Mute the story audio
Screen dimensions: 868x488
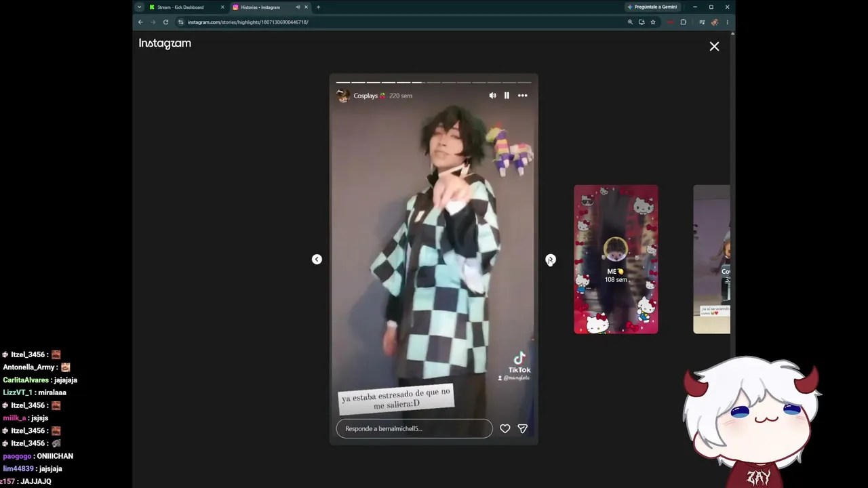(492, 96)
